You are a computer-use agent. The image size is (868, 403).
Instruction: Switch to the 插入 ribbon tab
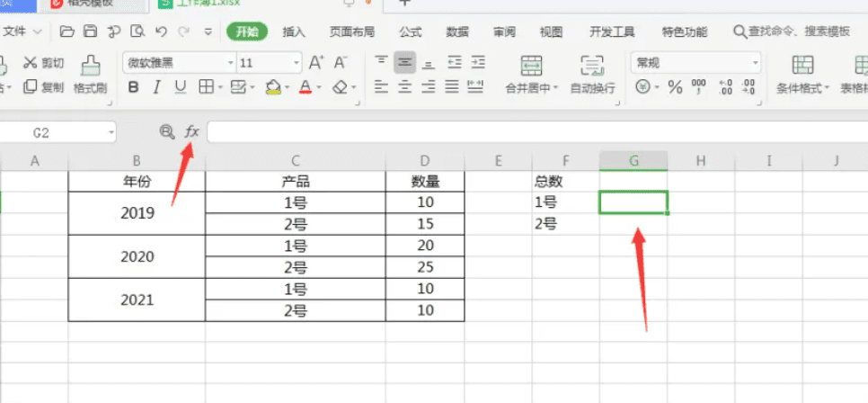294,31
